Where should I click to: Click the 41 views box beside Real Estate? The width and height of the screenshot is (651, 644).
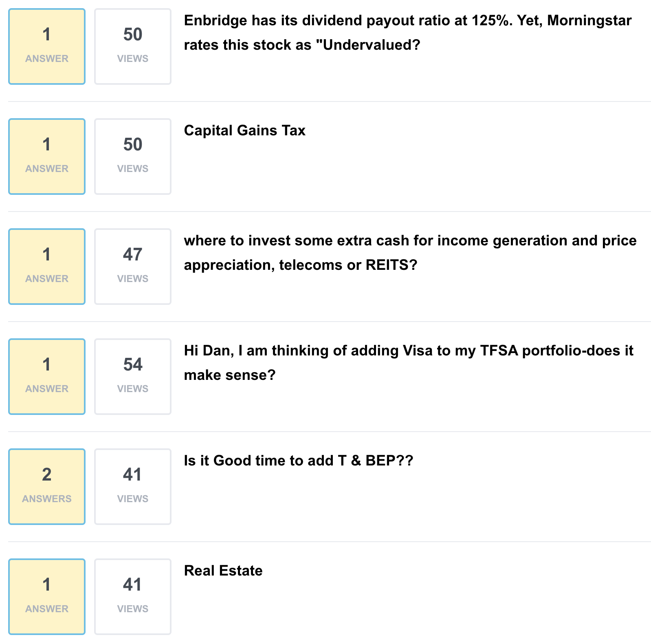133,597
